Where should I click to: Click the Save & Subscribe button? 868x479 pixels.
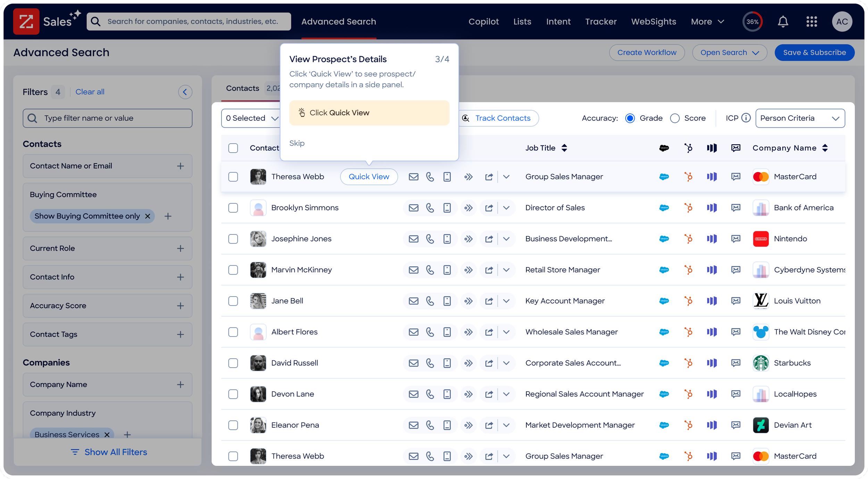pyautogui.click(x=814, y=52)
